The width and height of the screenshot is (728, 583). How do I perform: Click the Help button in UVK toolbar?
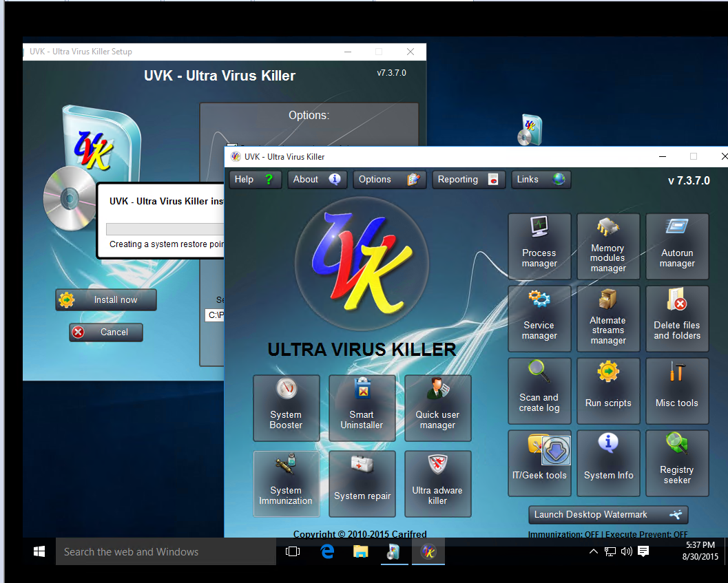pyautogui.click(x=255, y=179)
